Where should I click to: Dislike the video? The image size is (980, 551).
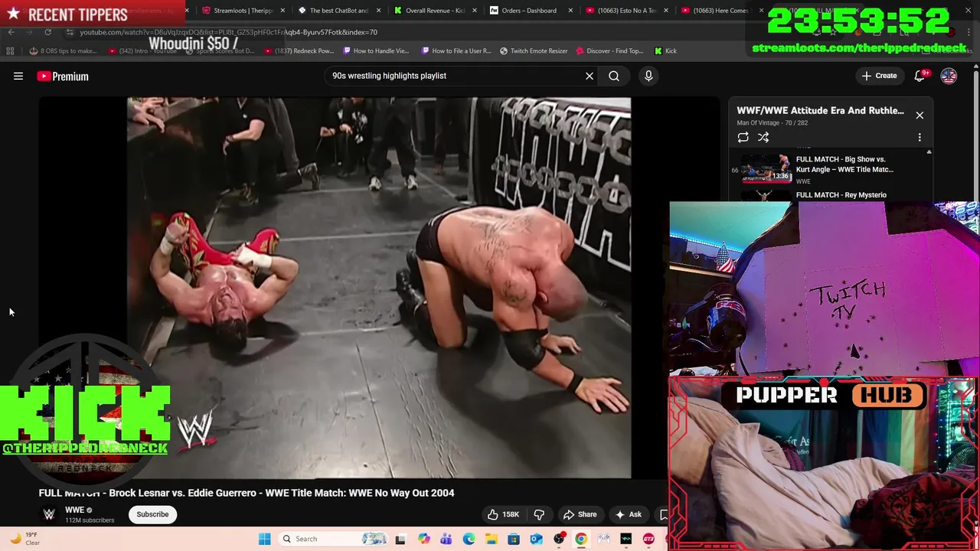[x=539, y=514]
